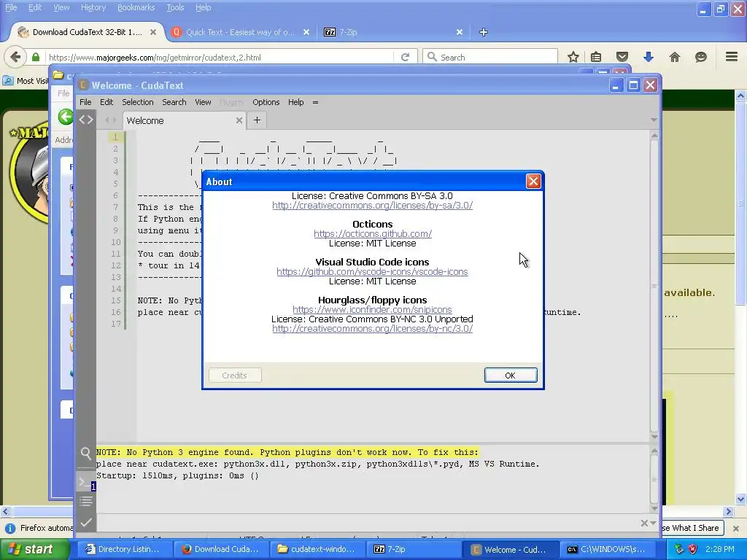Open the search panel magnifier icon
Viewport: 747px width, 560px height.
tap(86, 453)
